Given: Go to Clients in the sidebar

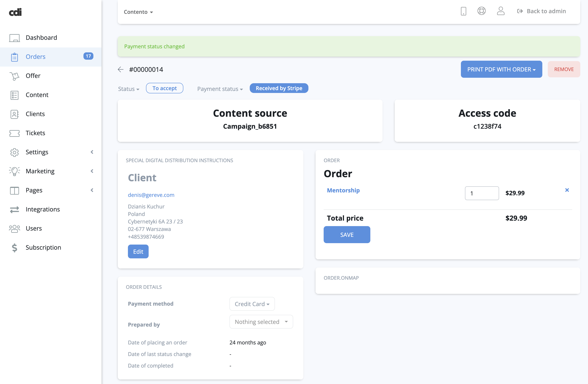Looking at the screenshot, I should tap(35, 114).
